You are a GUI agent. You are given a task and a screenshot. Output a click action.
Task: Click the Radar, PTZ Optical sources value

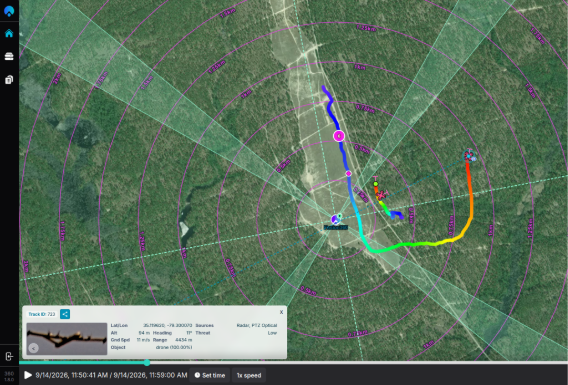257,325
